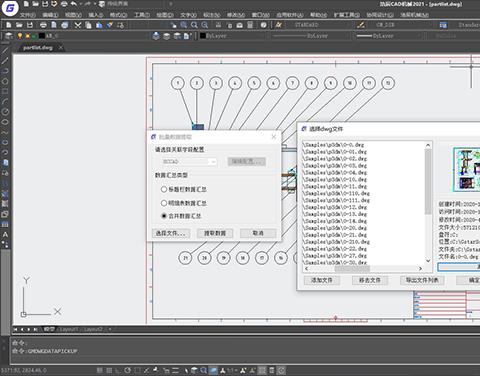Click file list scroll-down arrow
The image size is (480, 376).
428,261
